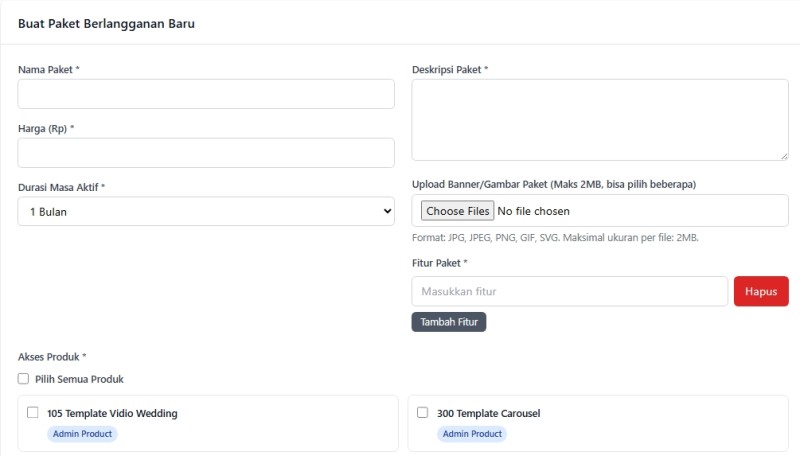Grab the Deskripsi Paket textarea resize handle
The image size is (800, 456).
(x=784, y=155)
